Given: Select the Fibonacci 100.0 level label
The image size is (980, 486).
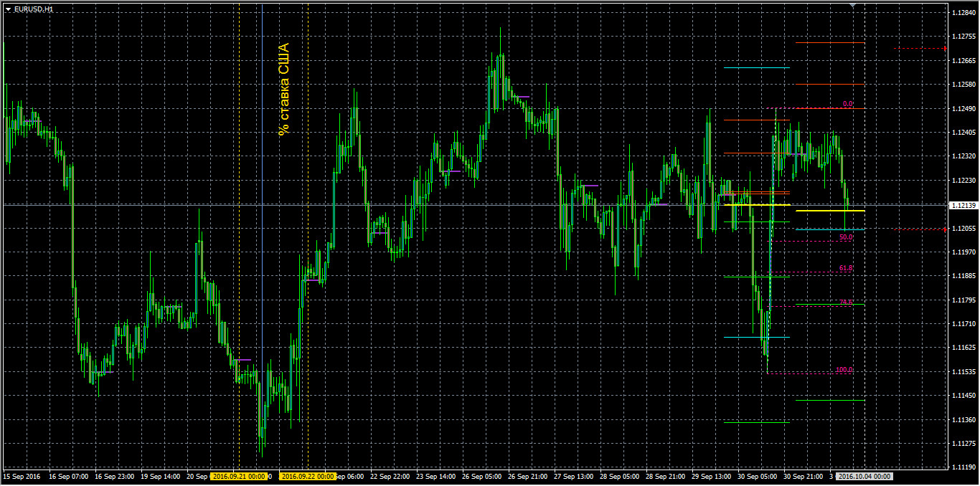Looking at the screenshot, I should tap(844, 370).
